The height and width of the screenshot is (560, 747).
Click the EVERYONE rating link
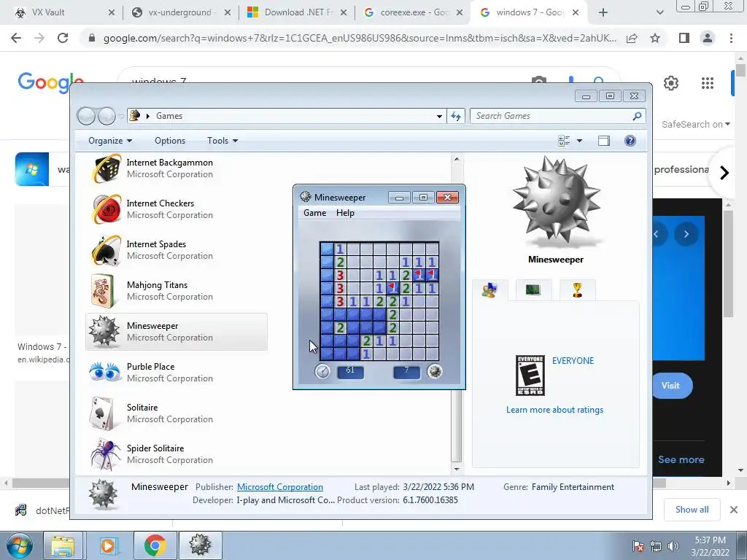click(x=573, y=361)
